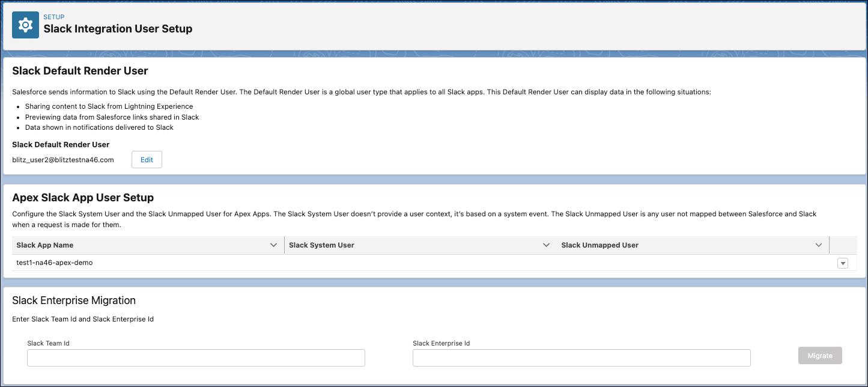Open the Slack Unmapped User column menu chevron
The width and height of the screenshot is (868, 387).
click(x=819, y=245)
